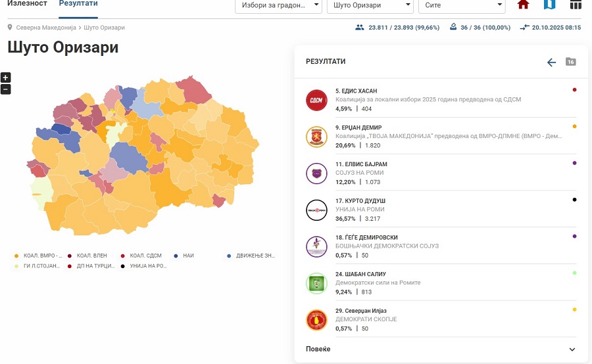Screen dimensions: 592x364
Task: Click the Унија на Роми logo for Курто Дудуш
Action: (316, 210)
